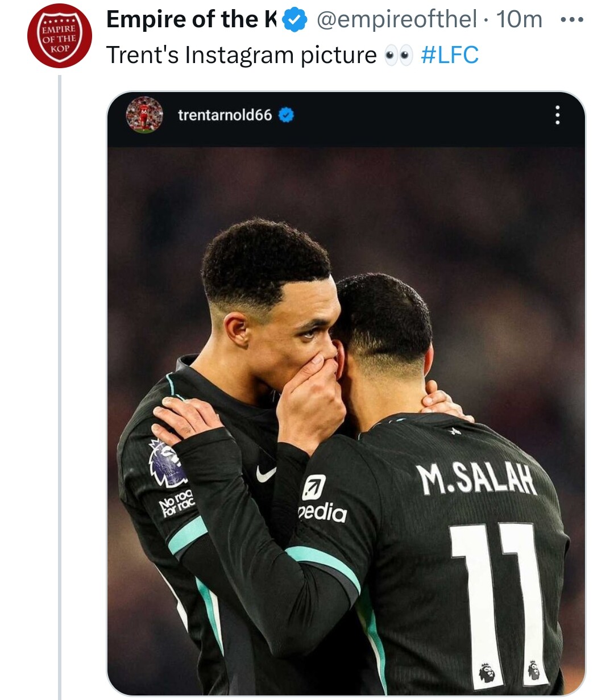The width and height of the screenshot is (614, 700).
Task: Click the Empire of the Kop display name
Action: pyautogui.click(x=191, y=20)
